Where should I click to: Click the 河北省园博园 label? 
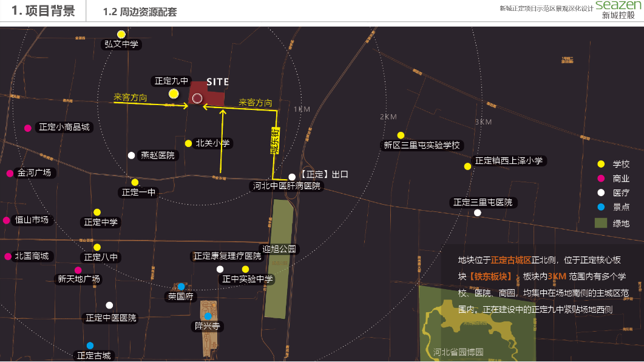(x=458, y=352)
